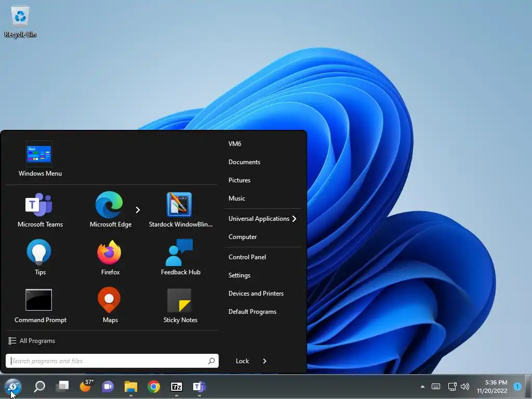Open Feedback Hub app

point(180,258)
